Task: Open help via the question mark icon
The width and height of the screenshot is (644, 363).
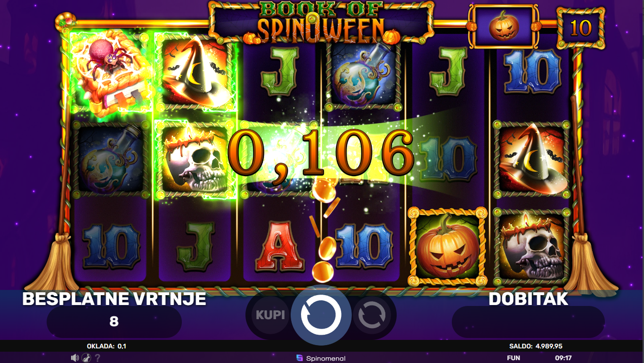Action: pos(98,358)
